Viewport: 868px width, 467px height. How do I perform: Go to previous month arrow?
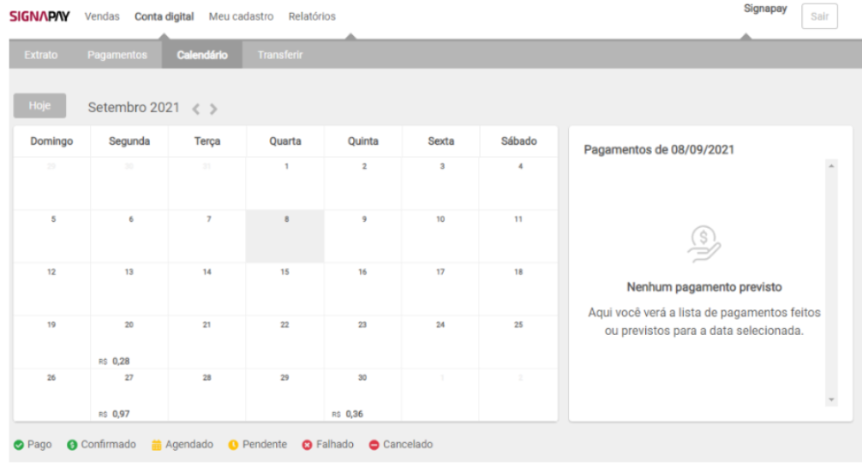196,109
